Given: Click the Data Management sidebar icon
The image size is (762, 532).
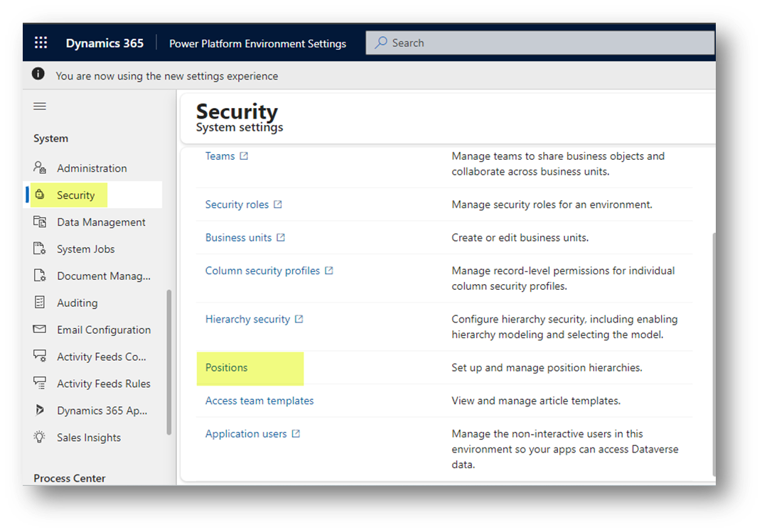Looking at the screenshot, I should tap(40, 222).
